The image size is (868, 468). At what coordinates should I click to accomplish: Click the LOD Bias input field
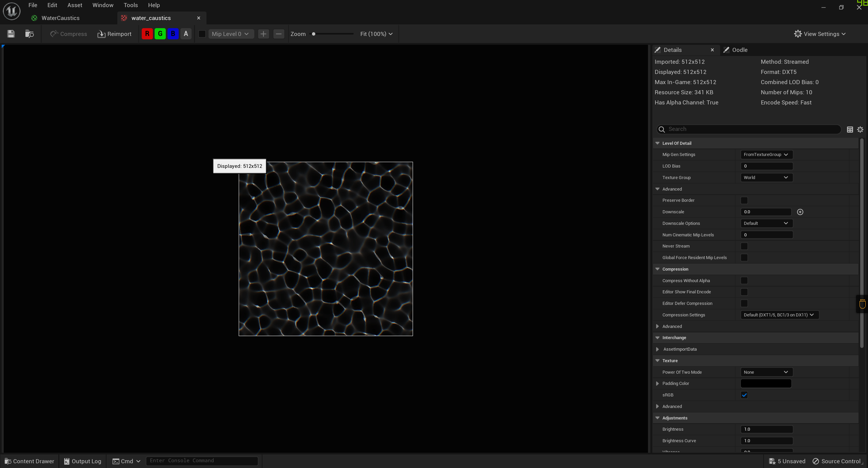point(766,166)
